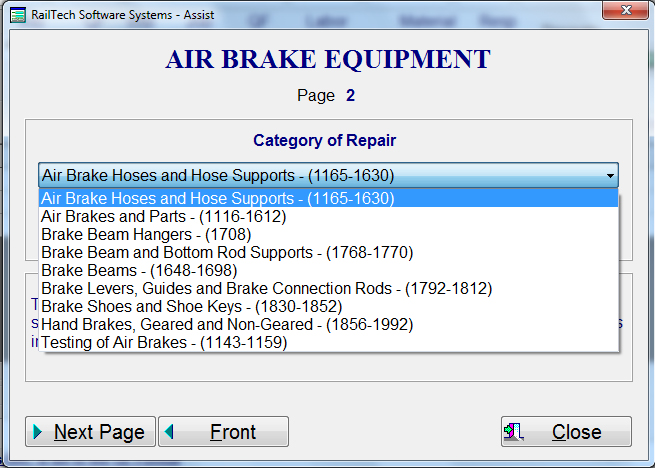
Task: Click the Category of Repair combo box field
Action: coord(320,175)
